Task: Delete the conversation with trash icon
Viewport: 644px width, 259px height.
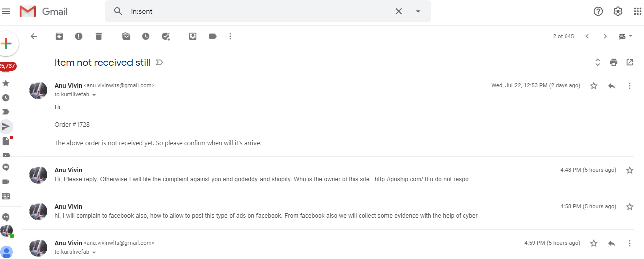Action: pos(99,36)
